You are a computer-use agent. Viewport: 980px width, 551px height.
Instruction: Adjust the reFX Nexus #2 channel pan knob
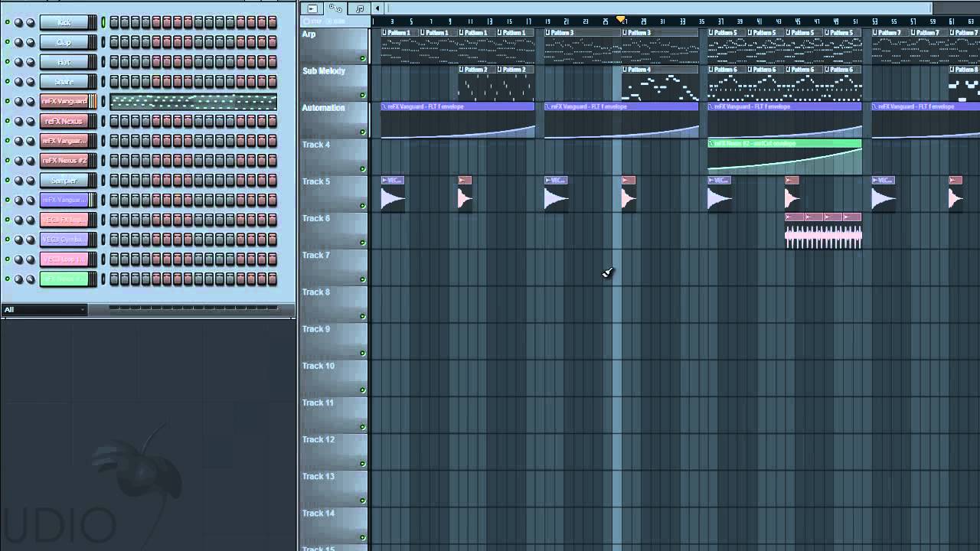point(18,161)
